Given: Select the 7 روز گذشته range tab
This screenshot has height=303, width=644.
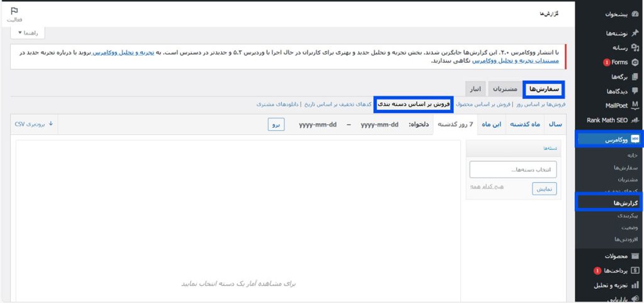Looking at the screenshot, I should 455,124.
